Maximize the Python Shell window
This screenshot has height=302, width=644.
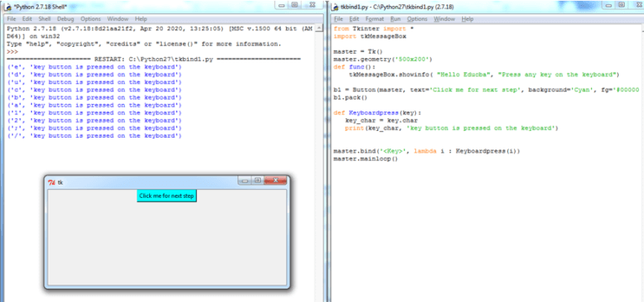(294, 5)
